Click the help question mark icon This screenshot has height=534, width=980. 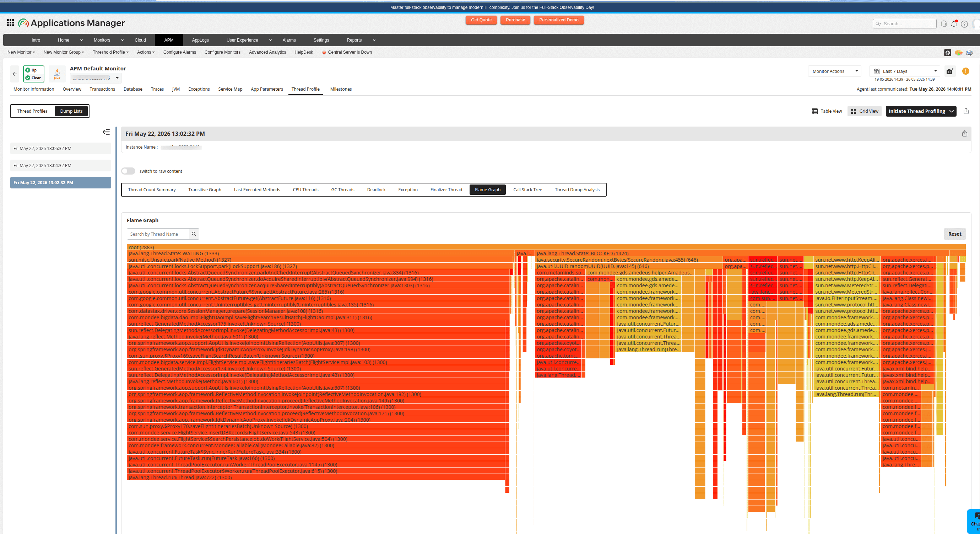964,24
